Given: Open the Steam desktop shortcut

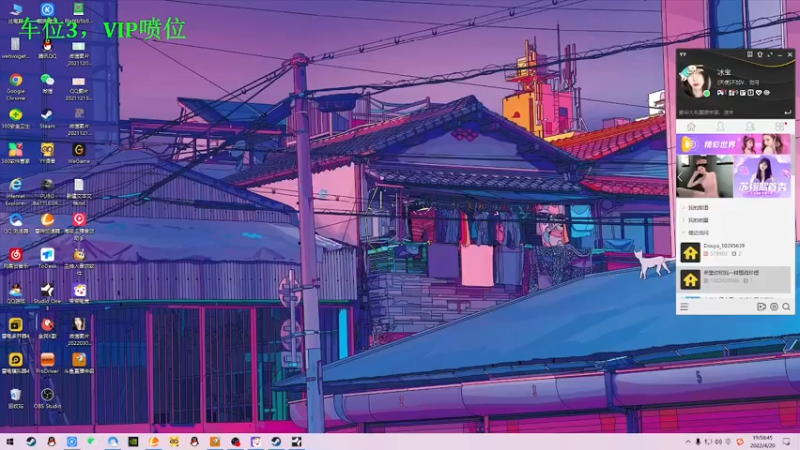Looking at the screenshot, I should (x=47, y=119).
